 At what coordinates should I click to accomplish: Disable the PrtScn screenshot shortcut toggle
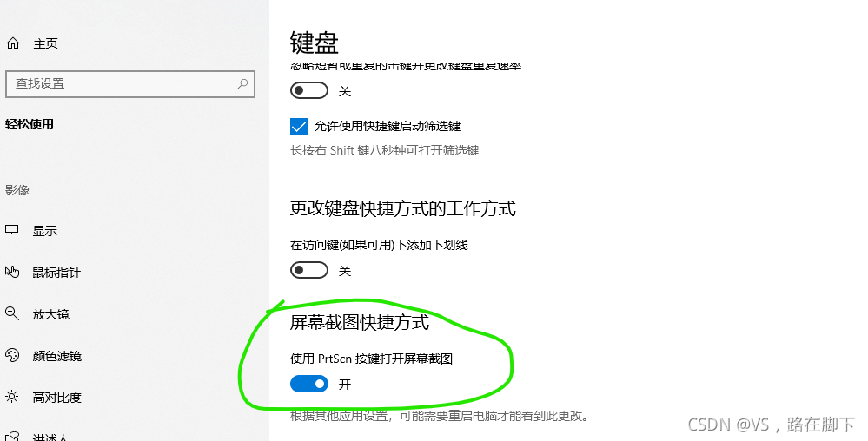309,384
